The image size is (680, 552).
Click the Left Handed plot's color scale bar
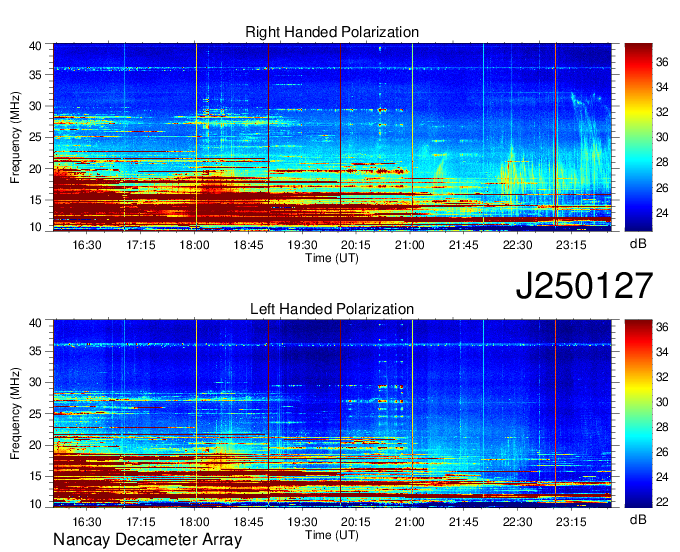(638, 414)
